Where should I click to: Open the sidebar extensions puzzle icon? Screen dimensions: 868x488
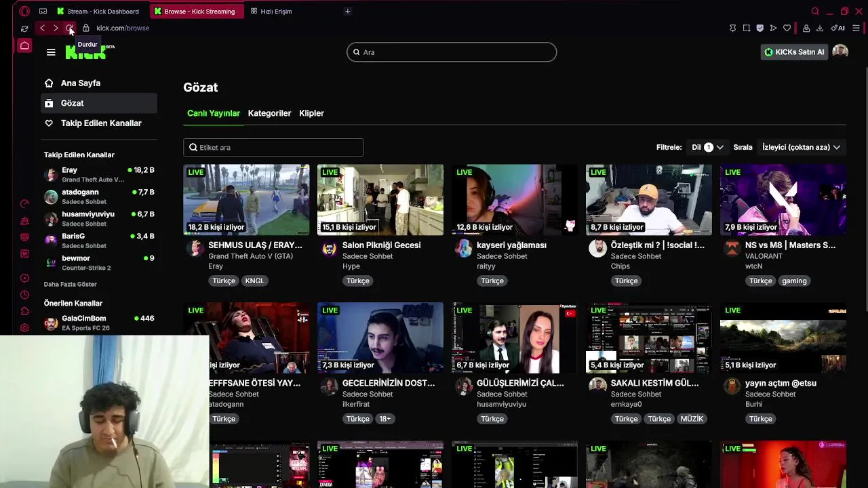pos(24,311)
